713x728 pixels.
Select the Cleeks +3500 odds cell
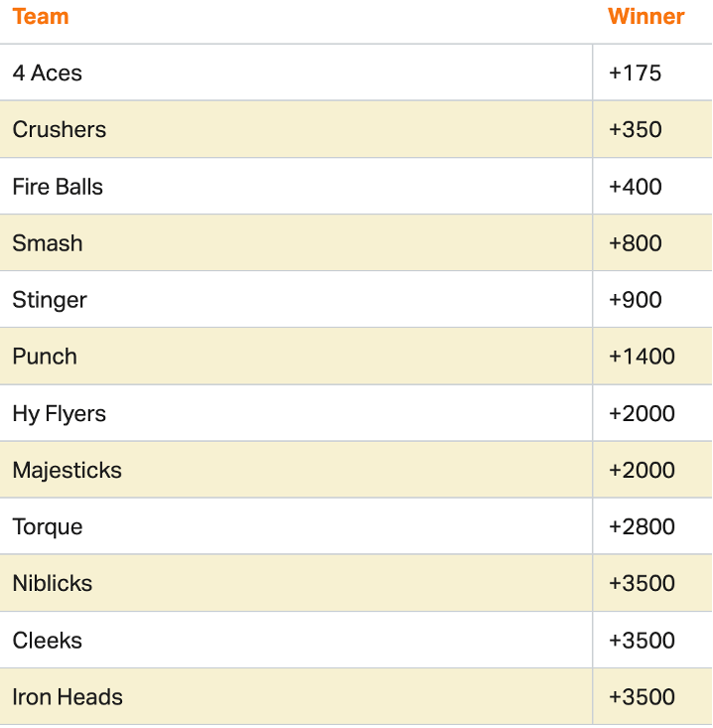point(642,641)
